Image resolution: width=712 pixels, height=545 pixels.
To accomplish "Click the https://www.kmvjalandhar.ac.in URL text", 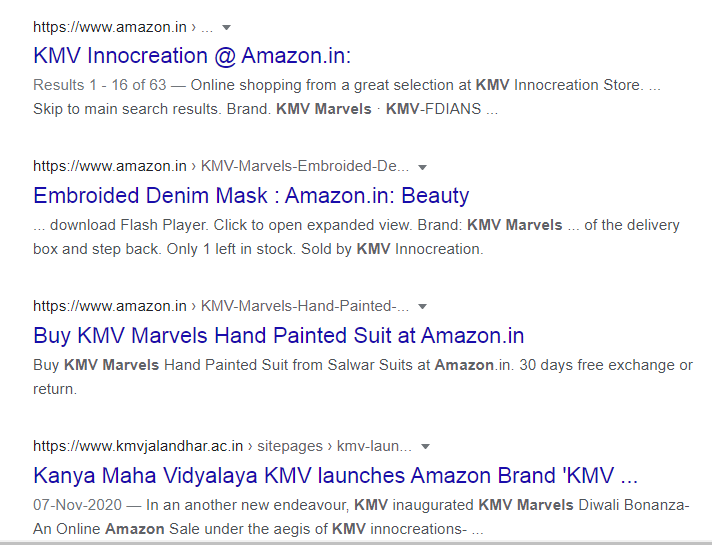I will pos(138,446).
